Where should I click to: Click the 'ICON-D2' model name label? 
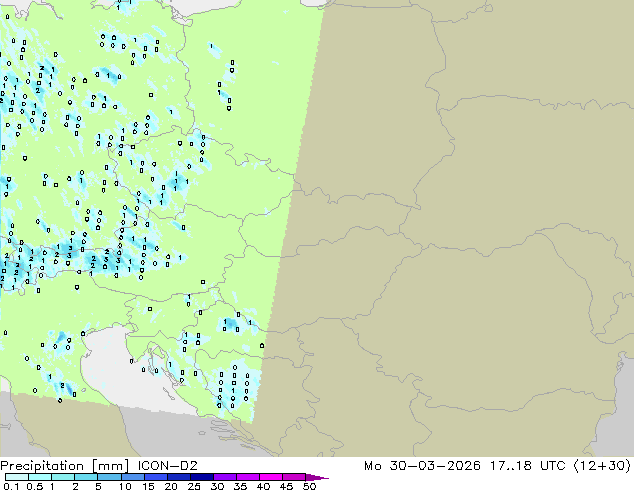click(x=167, y=466)
